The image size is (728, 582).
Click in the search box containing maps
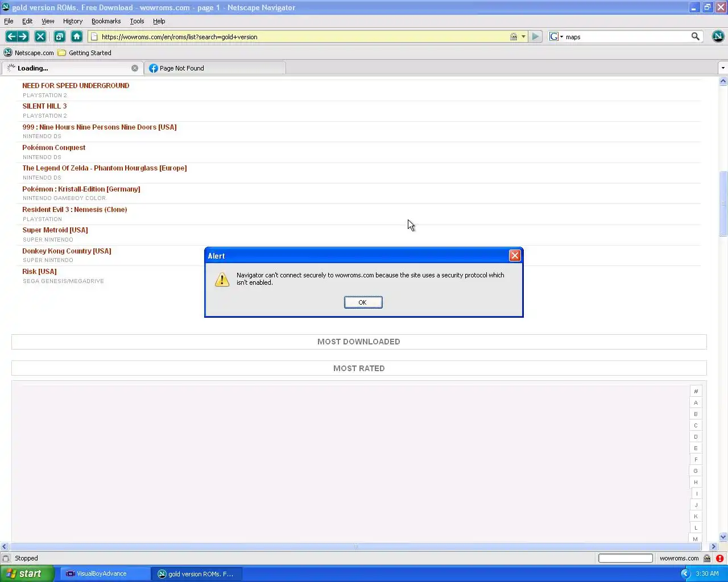(627, 36)
